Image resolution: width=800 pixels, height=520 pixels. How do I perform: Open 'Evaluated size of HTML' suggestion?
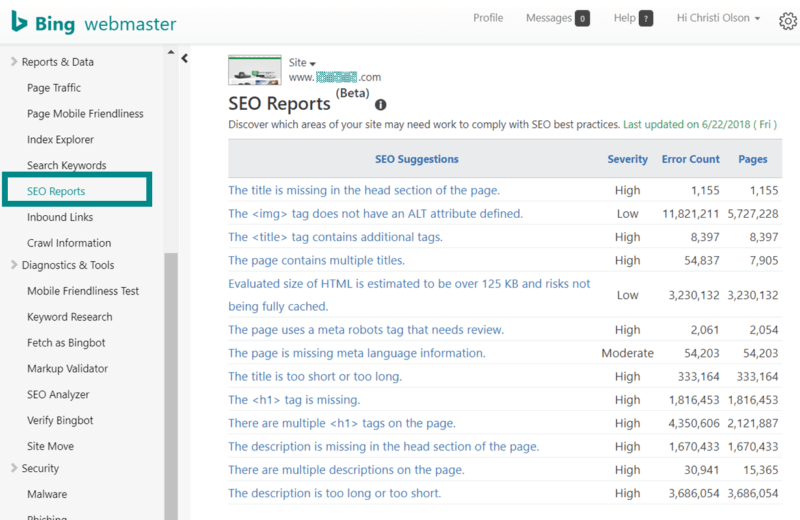tap(409, 295)
